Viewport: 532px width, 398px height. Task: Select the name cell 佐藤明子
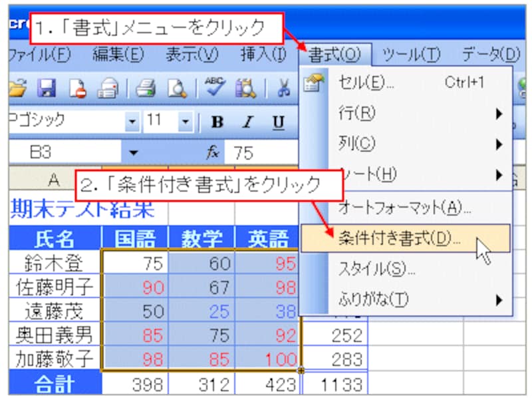pos(55,287)
